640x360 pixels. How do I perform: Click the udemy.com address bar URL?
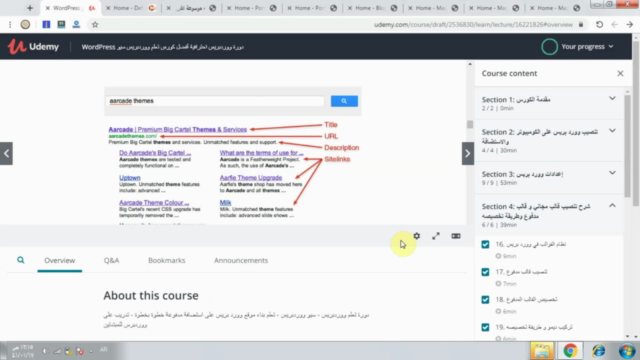coord(473,24)
